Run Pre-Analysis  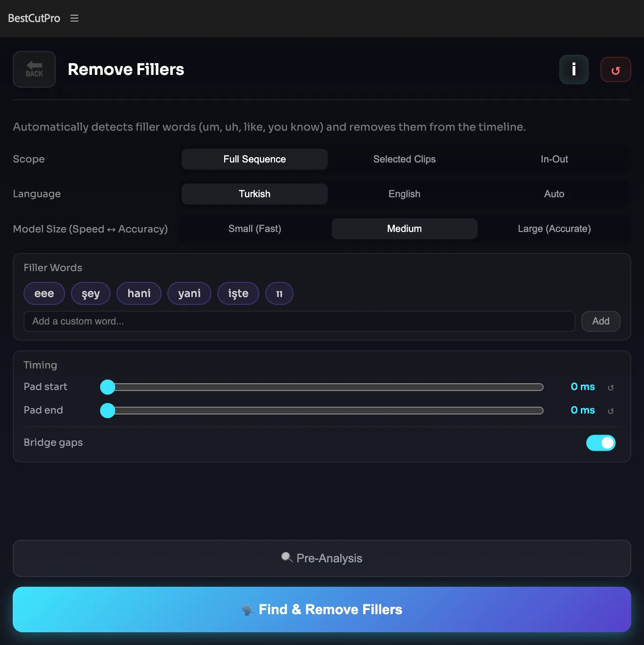[x=322, y=558]
